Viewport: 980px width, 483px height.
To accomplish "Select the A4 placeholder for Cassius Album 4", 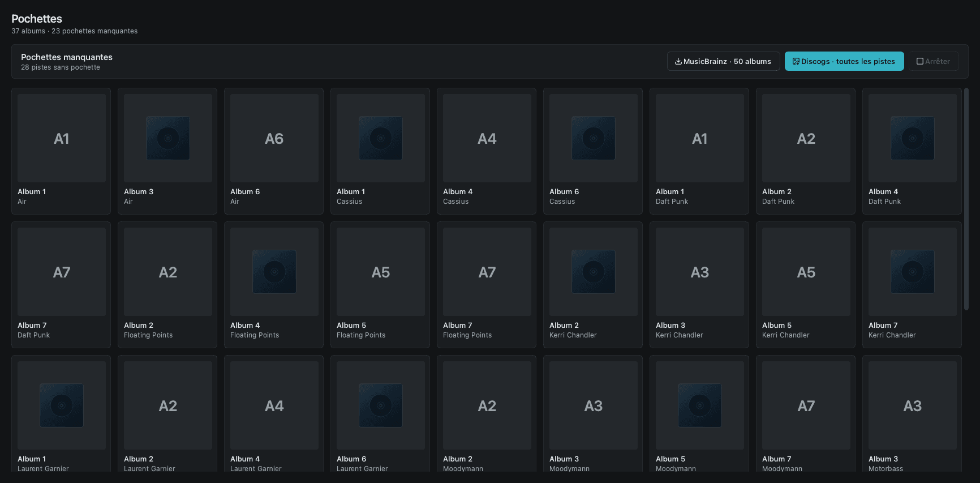I will coord(487,138).
